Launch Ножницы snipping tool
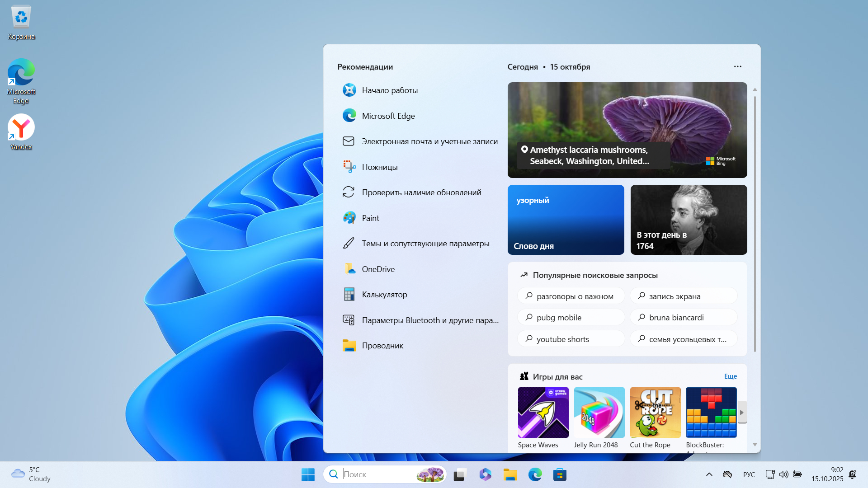The width and height of the screenshot is (868, 488). point(379,167)
